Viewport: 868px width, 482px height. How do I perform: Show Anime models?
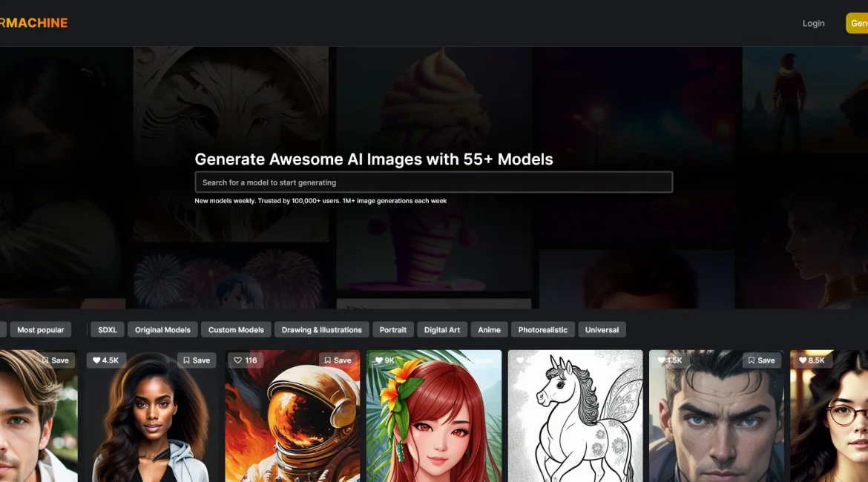[489, 330]
